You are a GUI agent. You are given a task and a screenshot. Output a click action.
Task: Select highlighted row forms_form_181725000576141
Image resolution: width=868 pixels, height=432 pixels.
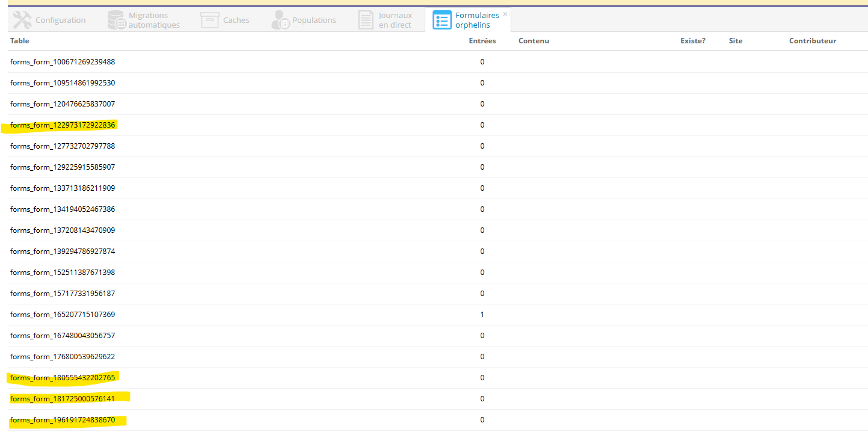point(63,399)
